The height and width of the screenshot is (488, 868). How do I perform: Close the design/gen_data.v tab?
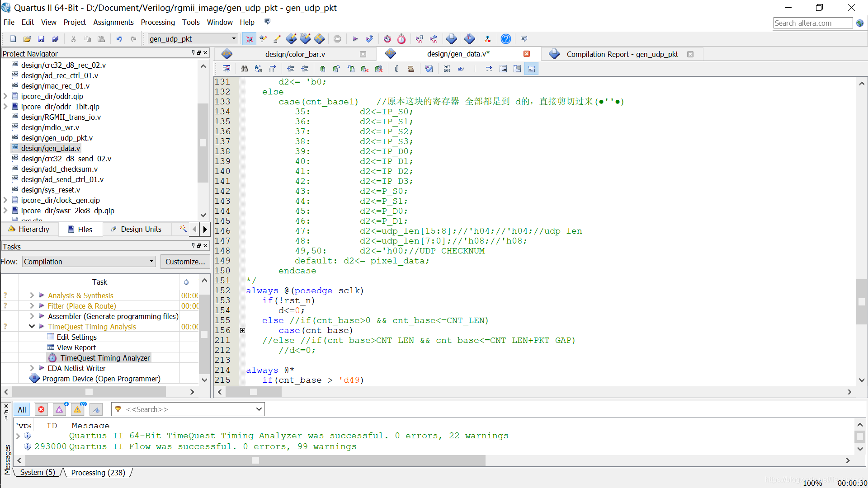coord(527,54)
